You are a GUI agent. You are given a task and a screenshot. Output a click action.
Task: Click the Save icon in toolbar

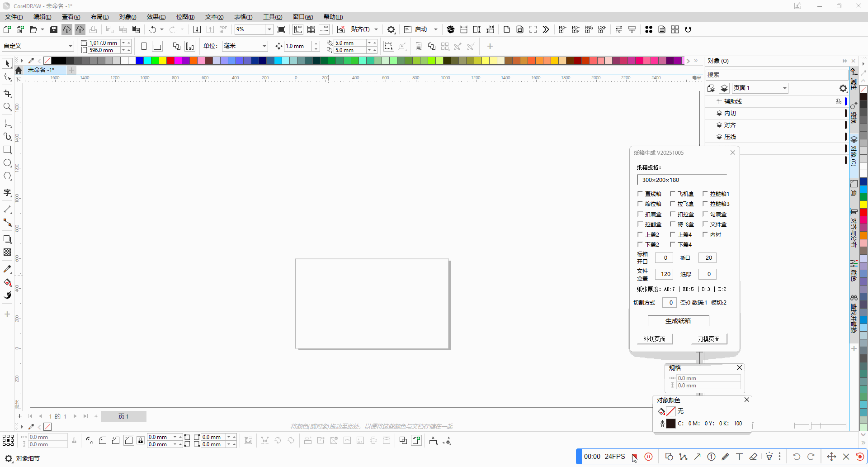point(54,29)
